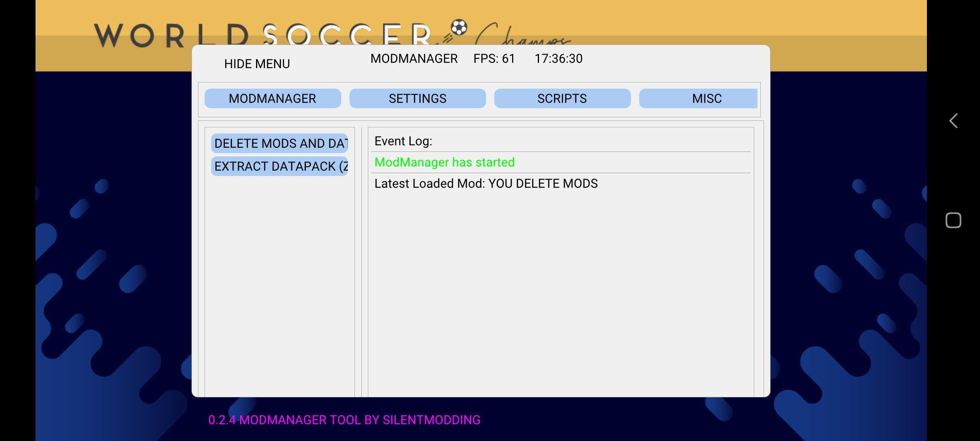The image size is (980, 441).
Task: Tap the Android back arrow icon
Action: click(x=953, y=121)
